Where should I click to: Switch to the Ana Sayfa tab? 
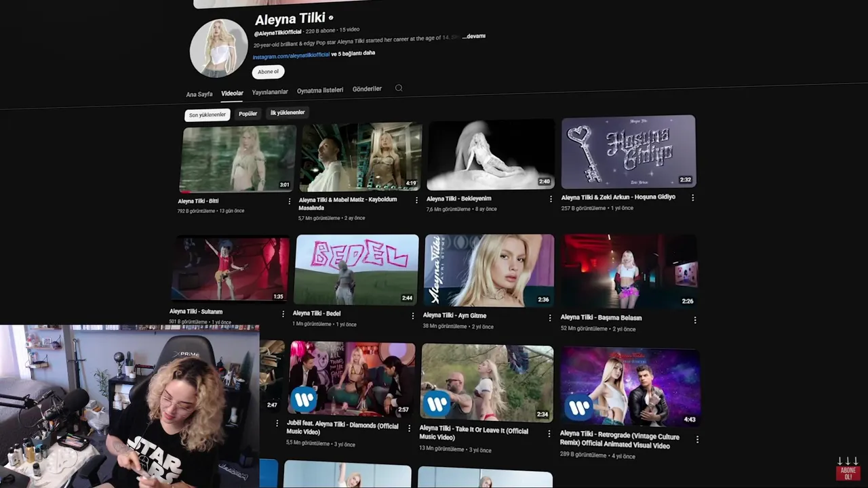199,94
